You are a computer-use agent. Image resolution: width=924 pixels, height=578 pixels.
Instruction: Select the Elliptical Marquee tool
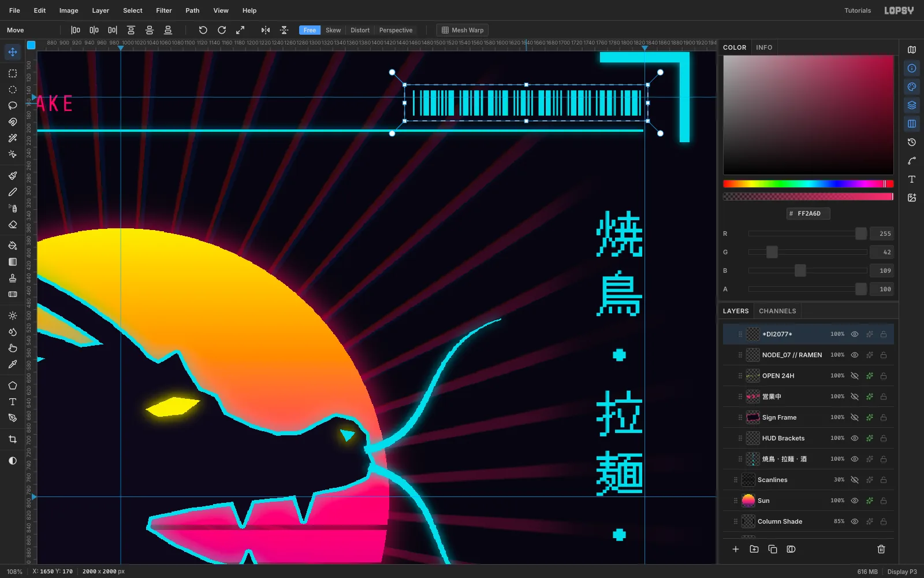coord(13,90)
